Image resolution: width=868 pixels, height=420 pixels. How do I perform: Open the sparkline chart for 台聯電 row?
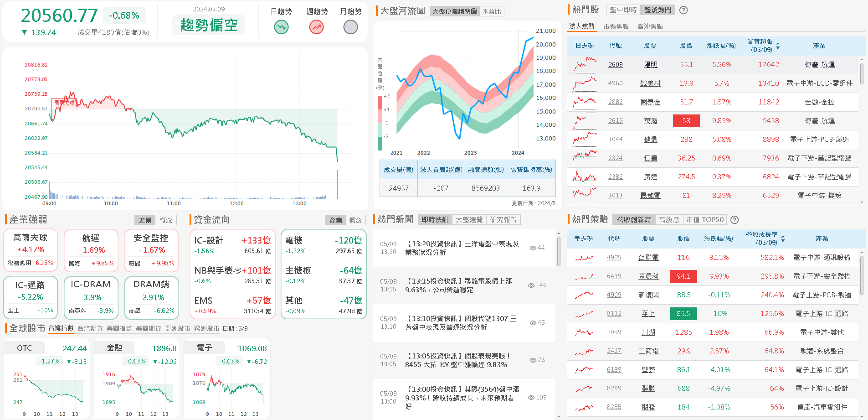[584, 258]
